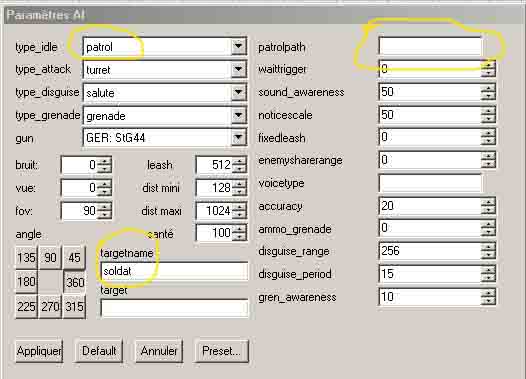Click the waittrigger value field

pos(430,68)
